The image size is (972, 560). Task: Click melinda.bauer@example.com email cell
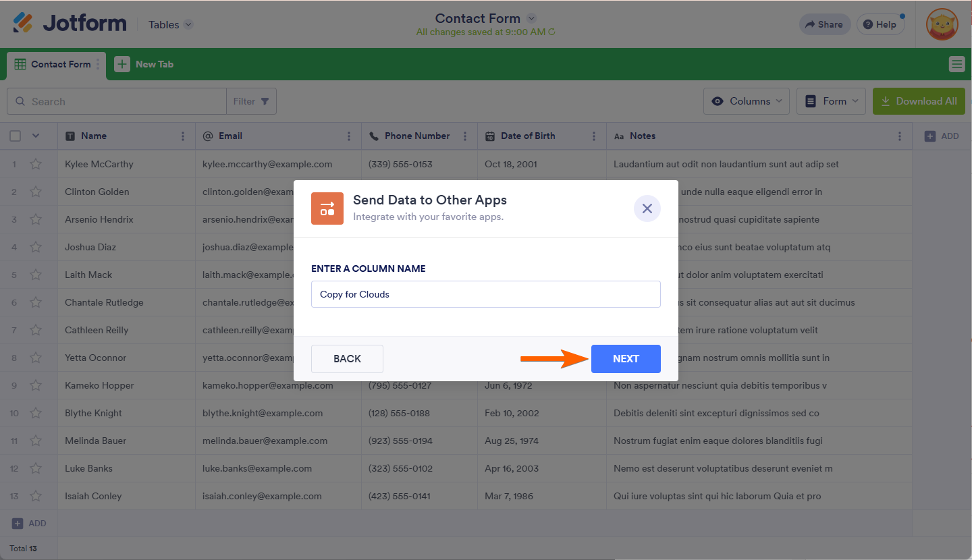pos(279,441)
